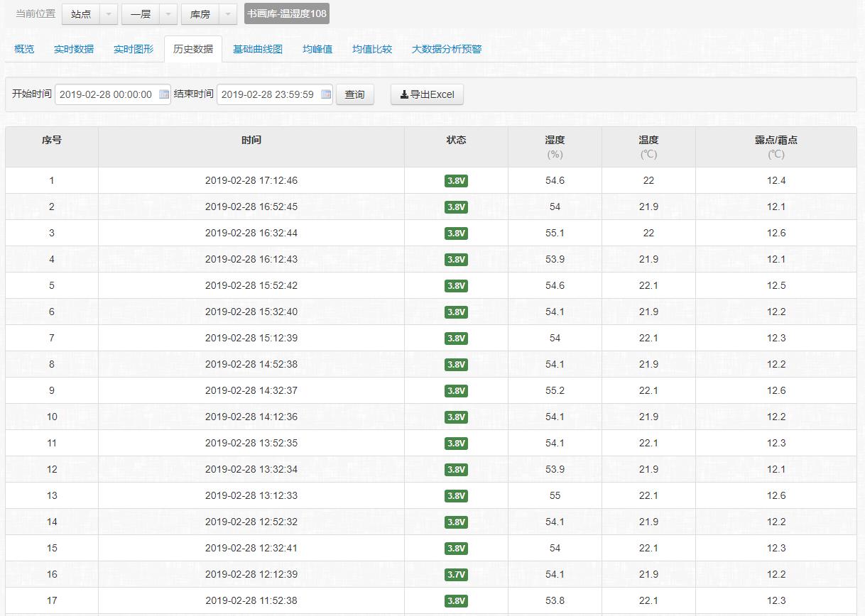Click the 3.8V badge in row 12
This screenshot has height=616, width=865.
click(x=456, y=470)
